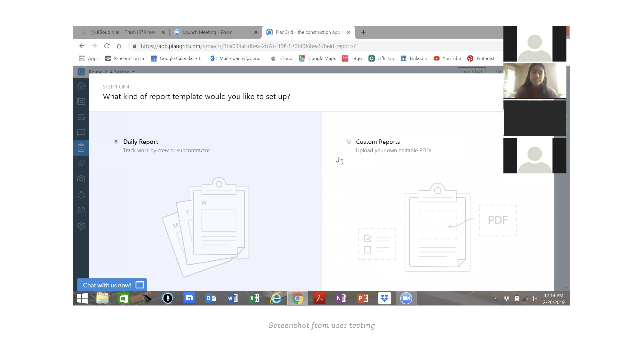644x348 pixels.
Task: Click Track work by crew or subcontractor text
Action: [x=167, y=150]
